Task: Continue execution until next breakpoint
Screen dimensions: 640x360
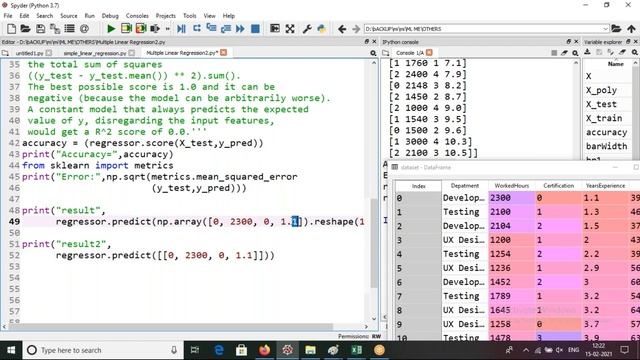Action: (x=240, y=29)
